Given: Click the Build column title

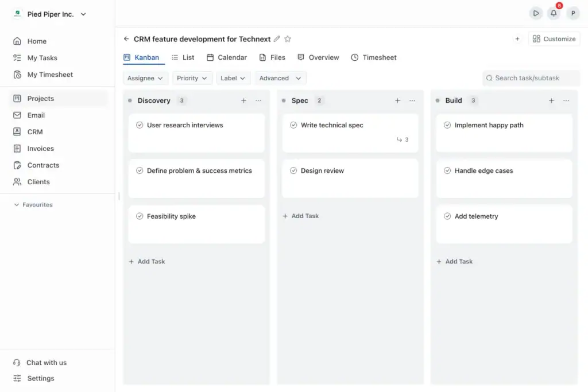Looking at the screenshot, I should point(454,100).
